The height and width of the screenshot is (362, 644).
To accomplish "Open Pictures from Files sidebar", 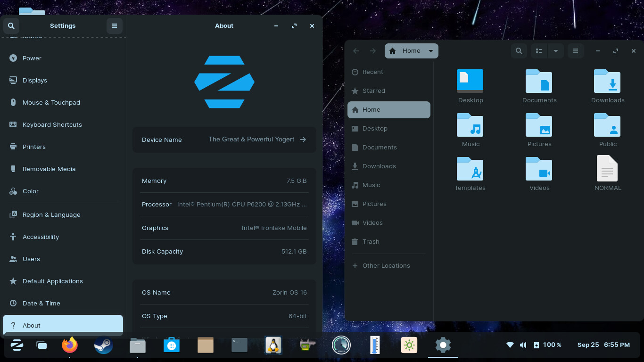I will (389, 204).
